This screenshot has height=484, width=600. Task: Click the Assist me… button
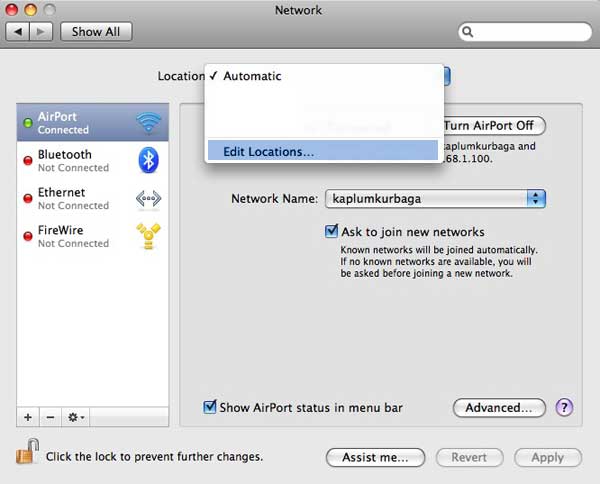375,457
